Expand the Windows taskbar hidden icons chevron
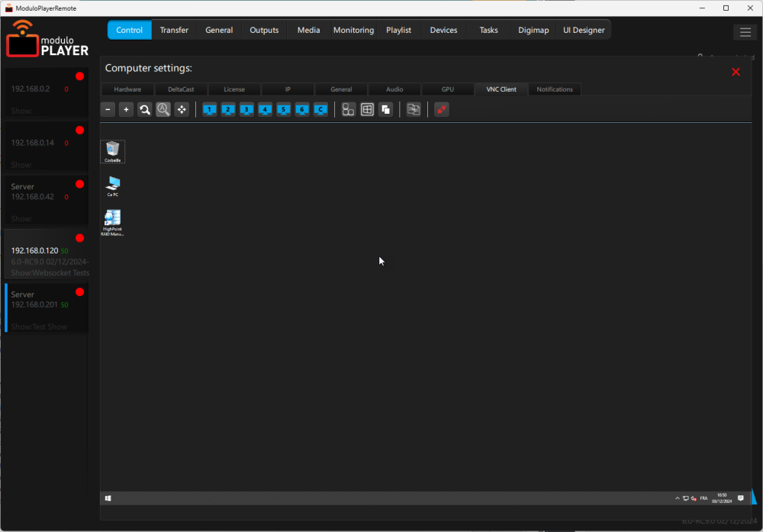The image size is (763, 532). tap(677, 498)
